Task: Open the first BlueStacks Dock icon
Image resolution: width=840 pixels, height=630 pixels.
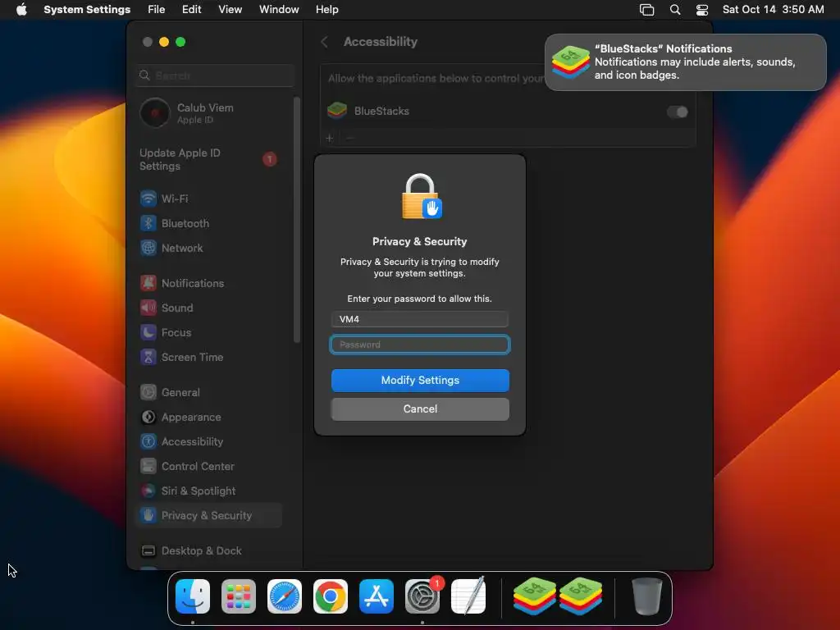Action: [x=535, y=596]
